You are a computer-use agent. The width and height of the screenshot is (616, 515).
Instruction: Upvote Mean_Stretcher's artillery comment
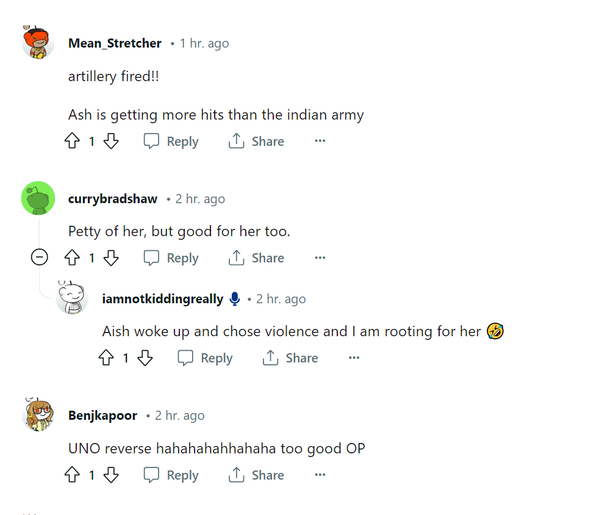(x=72, y=142)
